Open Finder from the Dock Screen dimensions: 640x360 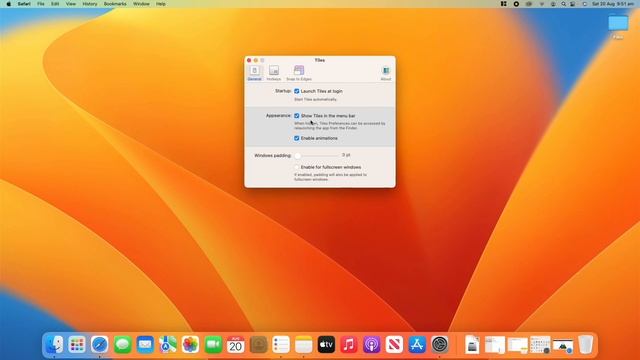[x=54, y=345]
